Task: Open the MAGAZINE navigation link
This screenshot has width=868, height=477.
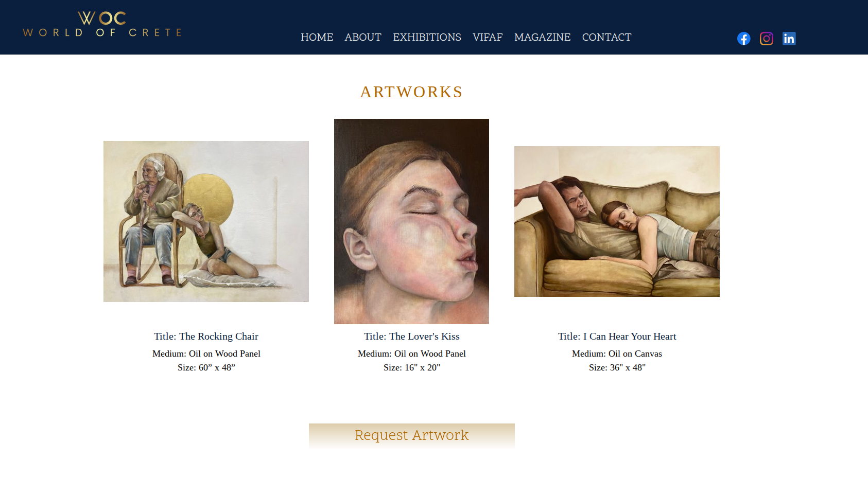Action: click(x=542, y=37)
